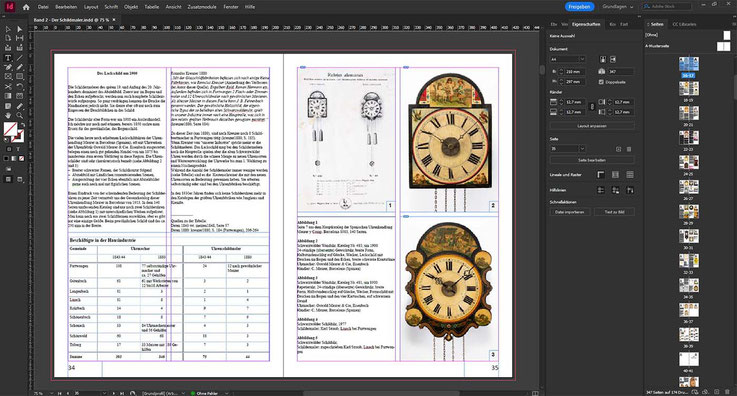Click the margins chain-link icon
This screenshot has width=737, height=396.
[592, 107]
